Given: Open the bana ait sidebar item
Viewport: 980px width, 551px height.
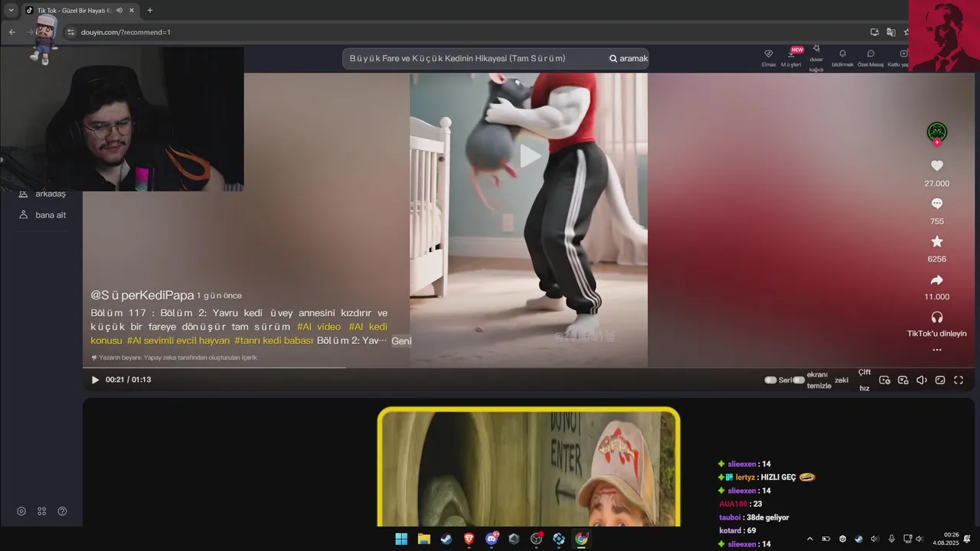Looking at the screenshot, I should 43,215.
